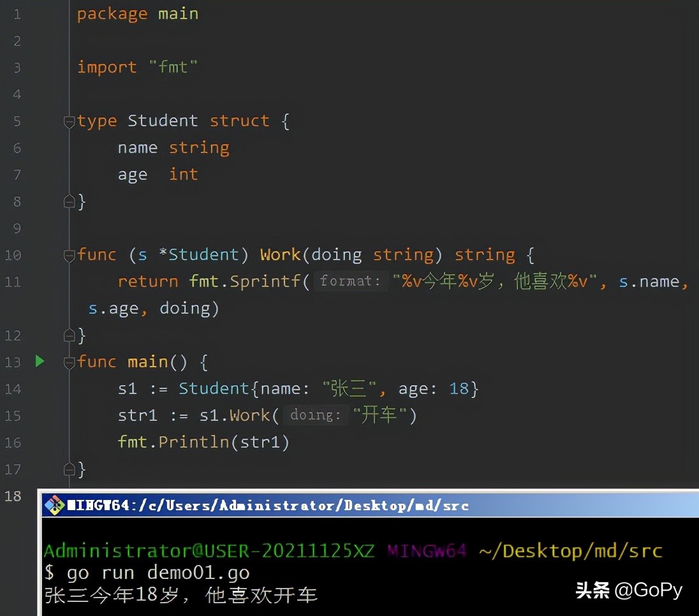Place cursor on the "fmt" import string
The image size is (699, 616).
point(173,68)
